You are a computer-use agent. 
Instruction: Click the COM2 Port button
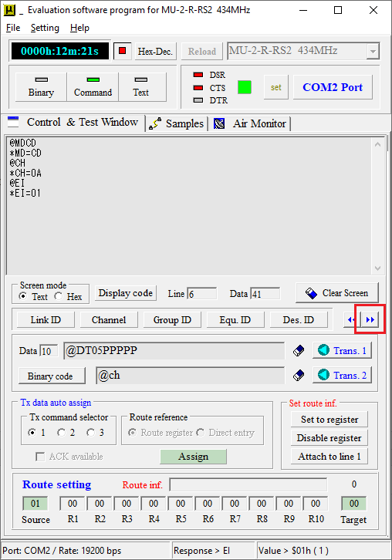333,87
